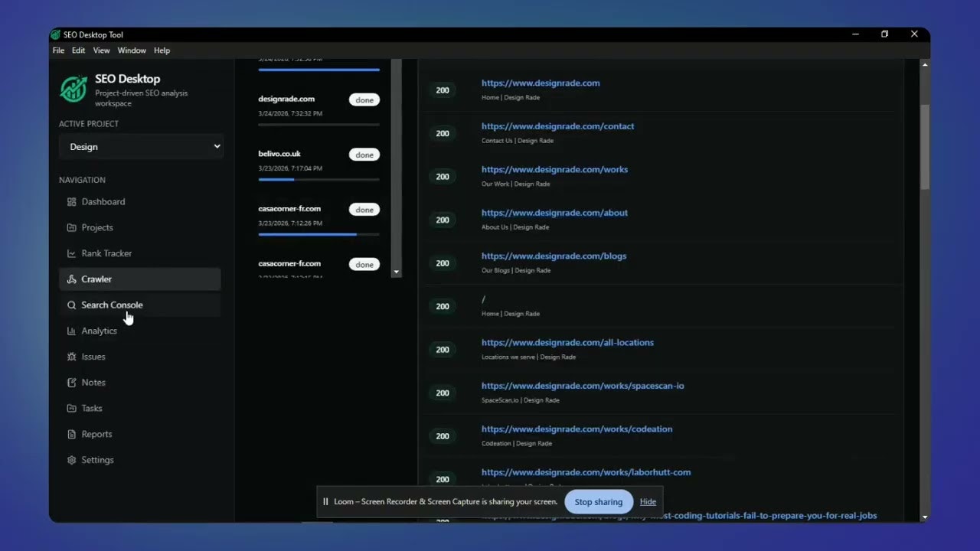Open the Settings page
This screenshot has width=980, height=551.
click(x=139, y=460)
